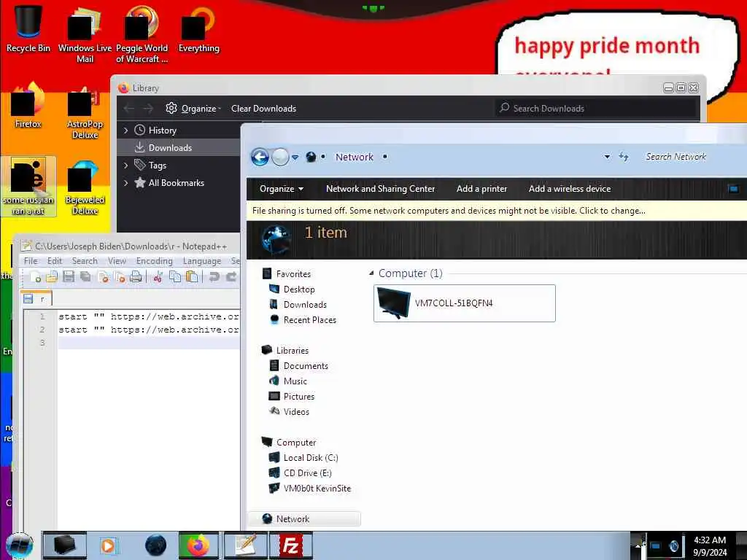This screenshot has width=747, height=560.
Task: Select the 'some russian ran a rat' desktop icon
Action: [28, 187]
